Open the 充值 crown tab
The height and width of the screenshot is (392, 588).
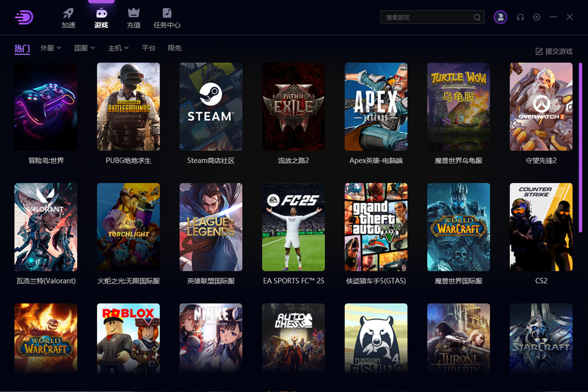tap(133, 17)
